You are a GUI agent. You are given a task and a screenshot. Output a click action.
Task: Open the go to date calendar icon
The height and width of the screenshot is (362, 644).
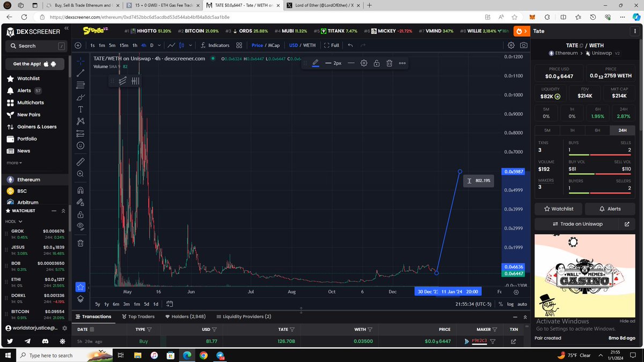[x=170, y=304]
